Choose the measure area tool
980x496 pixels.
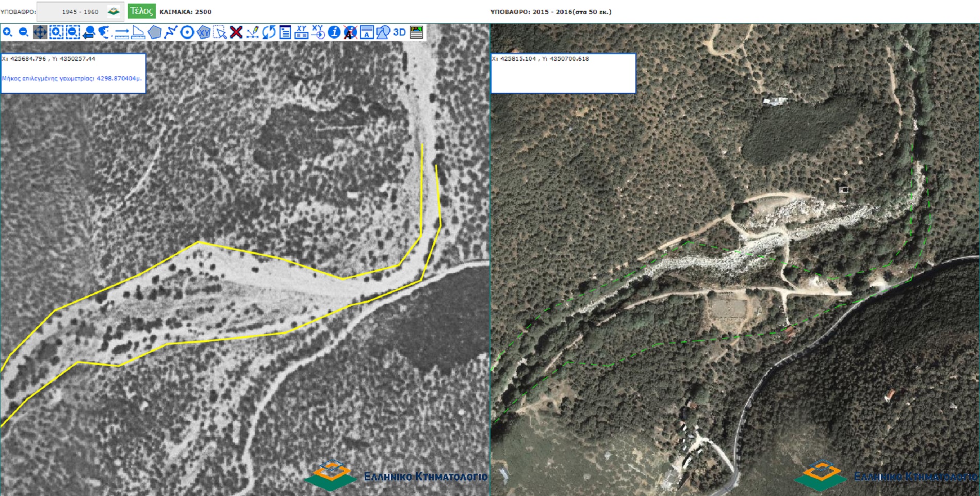coord(138,32)
